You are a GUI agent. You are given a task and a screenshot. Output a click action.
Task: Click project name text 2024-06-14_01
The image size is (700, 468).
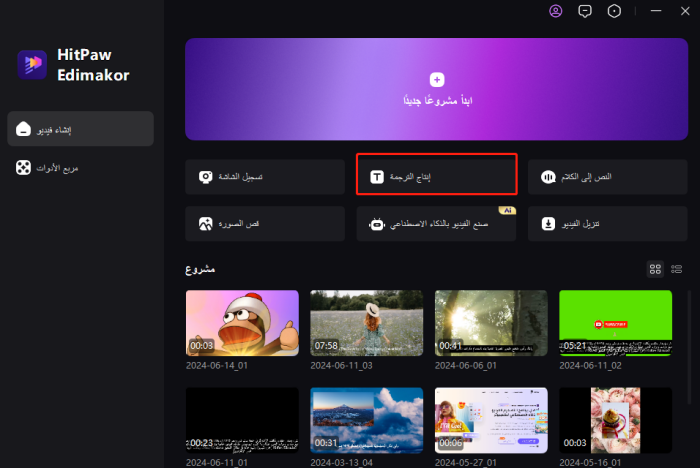[217, 365]
